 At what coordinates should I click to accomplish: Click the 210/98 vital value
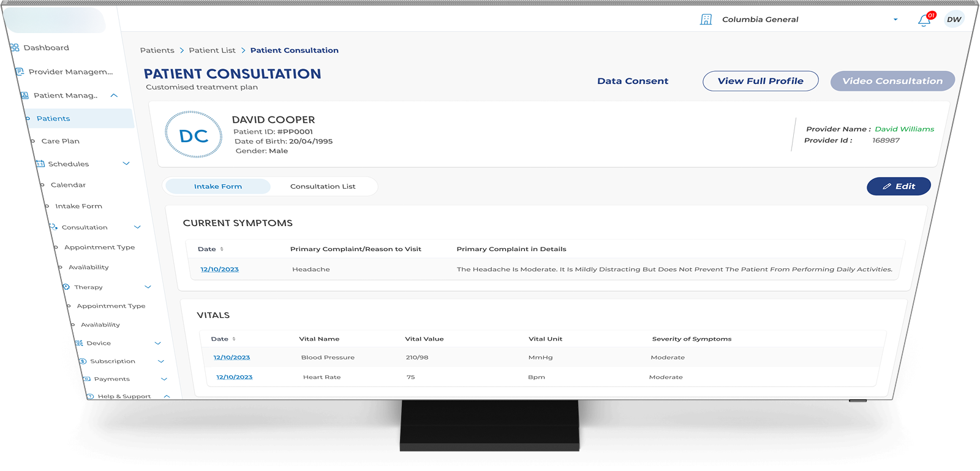click(417, 358)
